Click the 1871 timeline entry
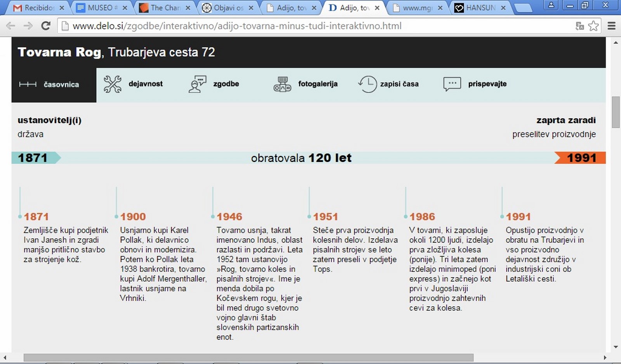This screenshot has width=621, height=364. [x=36, y=217]
